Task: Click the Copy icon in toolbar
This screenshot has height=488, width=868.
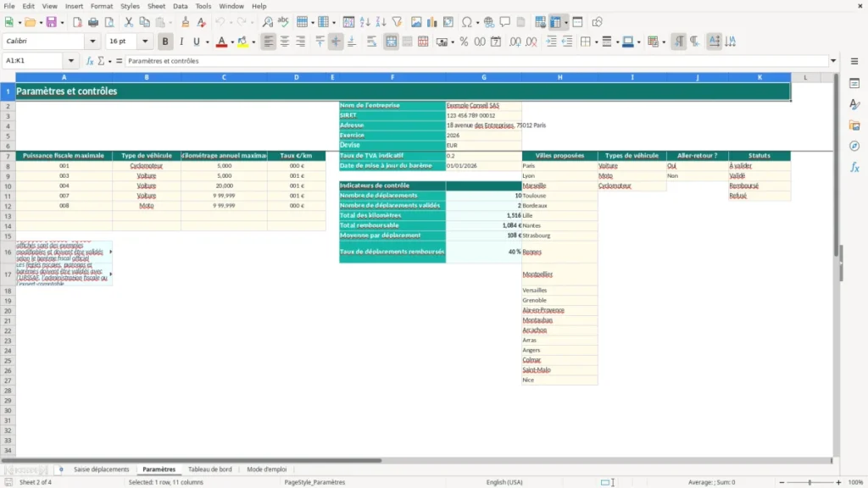Action: coord(144,22)
